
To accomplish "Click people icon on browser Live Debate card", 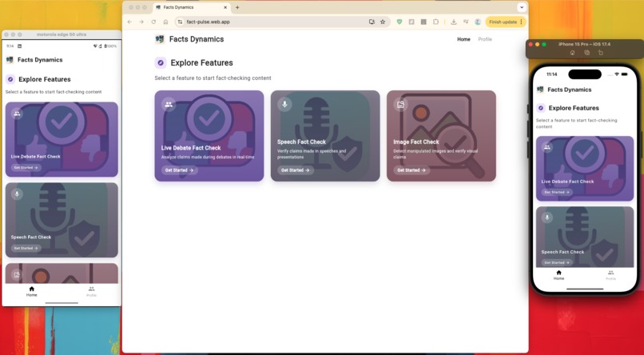I will point(169,105).
